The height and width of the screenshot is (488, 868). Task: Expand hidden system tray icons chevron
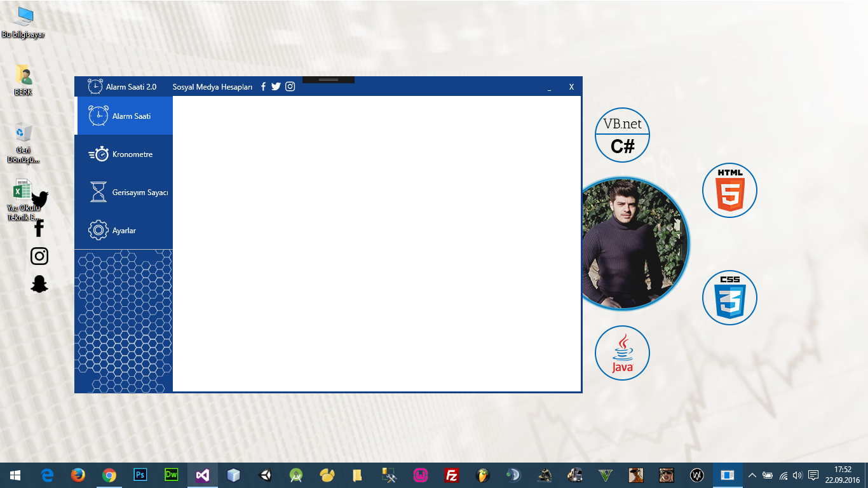click(752, 475)
